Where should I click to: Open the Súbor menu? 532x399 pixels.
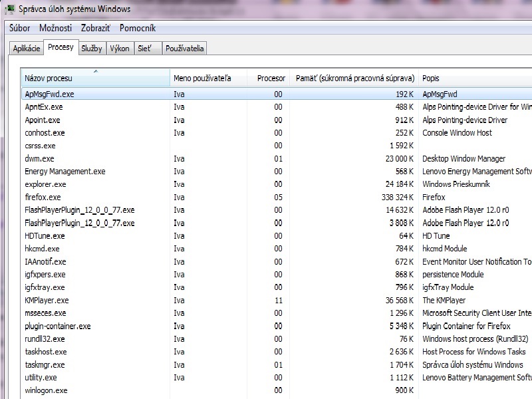20,28
